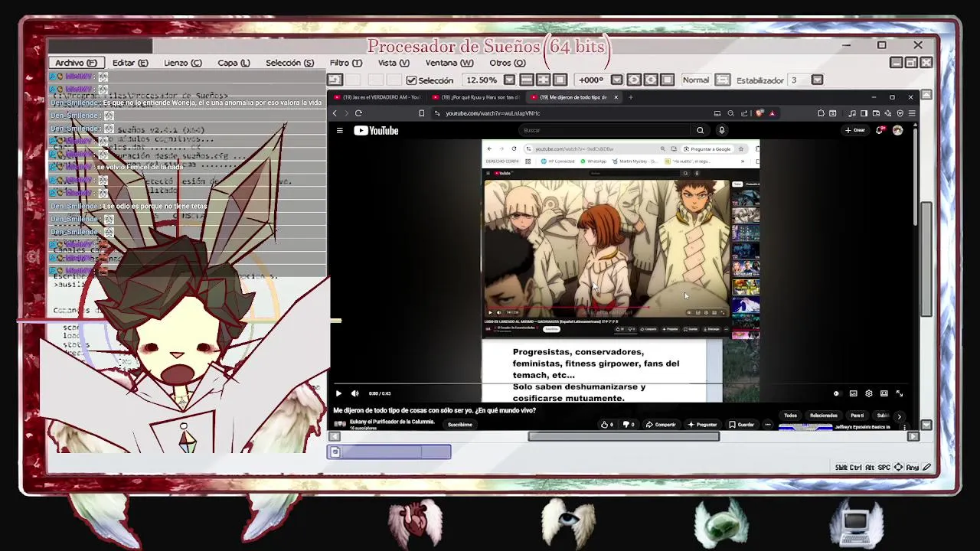This screenshot has width=980, height=551.
Task: Expand the Estabilizador value dropdown
Action: (x=817, y=80)
